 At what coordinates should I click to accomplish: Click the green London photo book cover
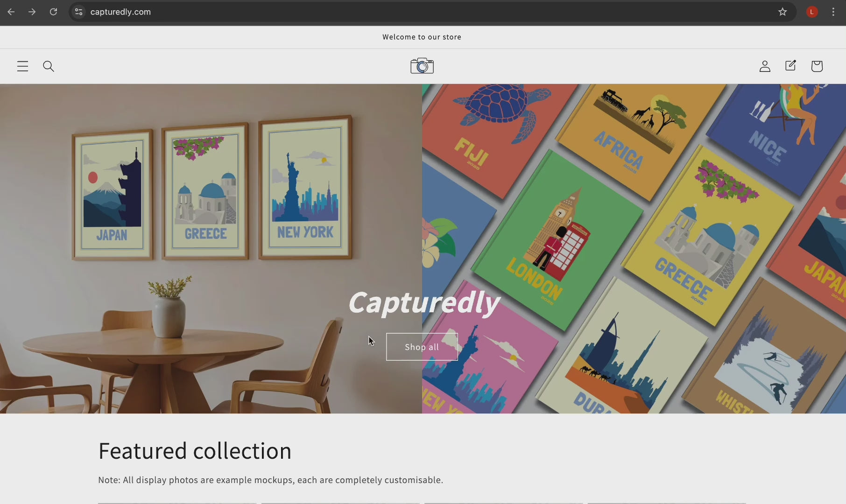point(556,240)
